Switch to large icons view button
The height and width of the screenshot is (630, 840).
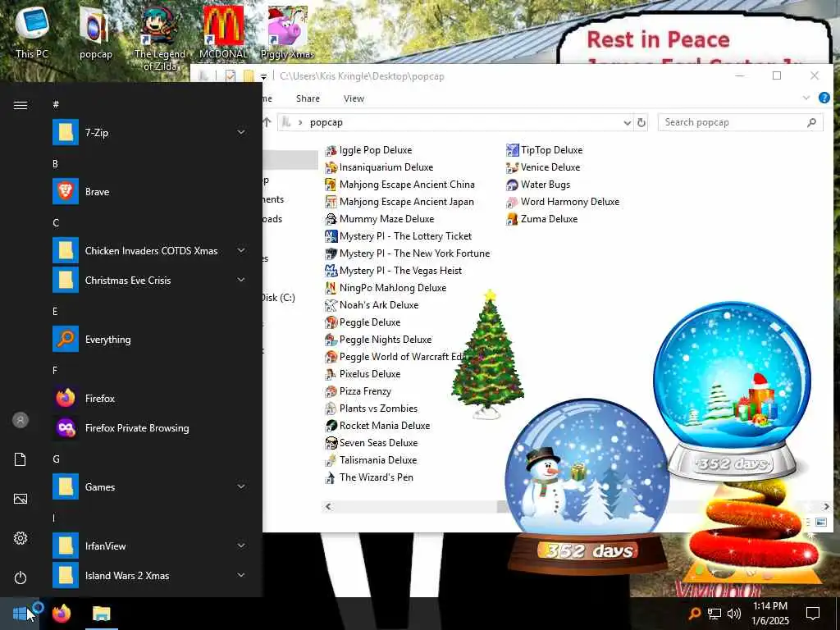click(x=820, y=522)
